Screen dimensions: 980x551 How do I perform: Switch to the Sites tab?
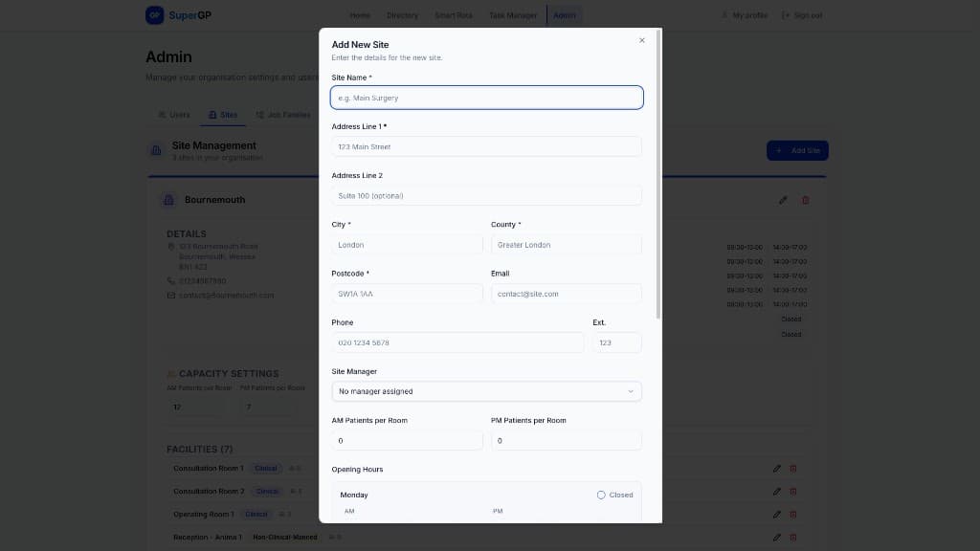(222, 115)
